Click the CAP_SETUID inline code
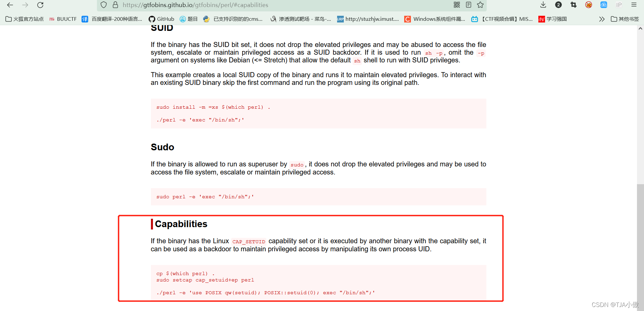Image resolution: width=644 pixels, height=311 pixels. tap(249, 242)
